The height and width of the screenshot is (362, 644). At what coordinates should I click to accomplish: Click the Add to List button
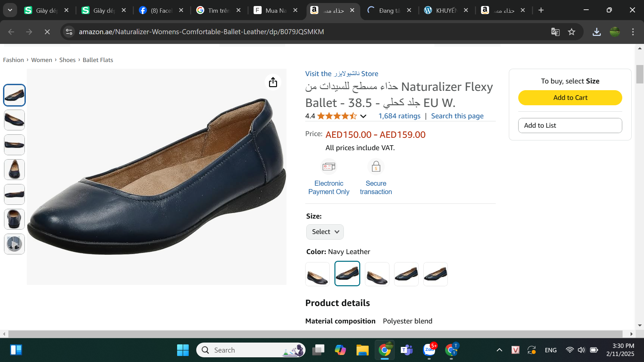click(570, 125)
